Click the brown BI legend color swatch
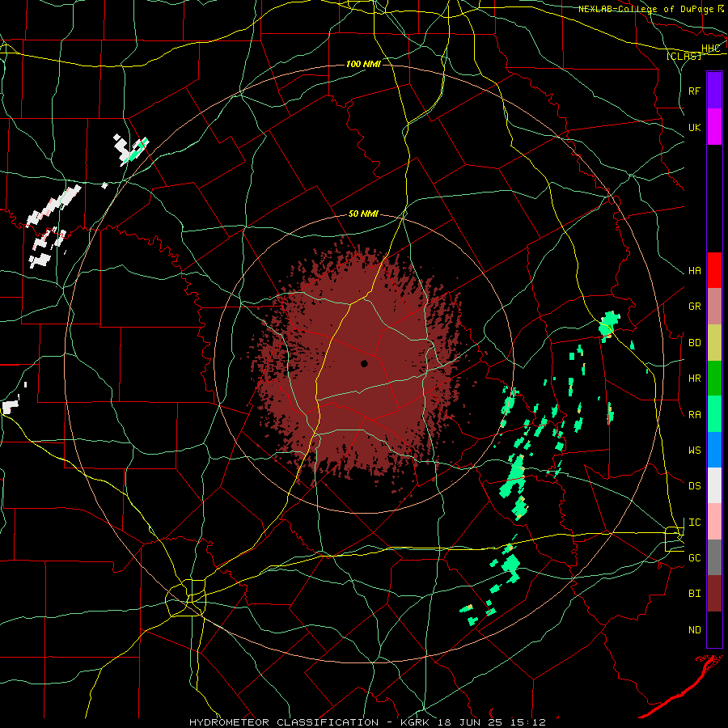This screenshot has height=728, width=728. tap(714, 594)
